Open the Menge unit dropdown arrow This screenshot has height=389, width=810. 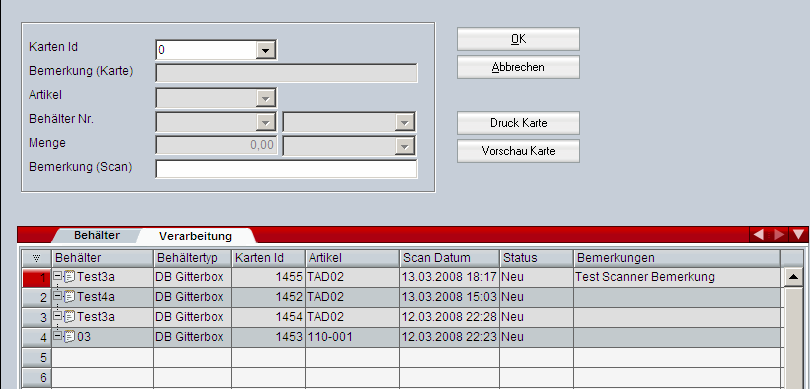tap(404, 146)
